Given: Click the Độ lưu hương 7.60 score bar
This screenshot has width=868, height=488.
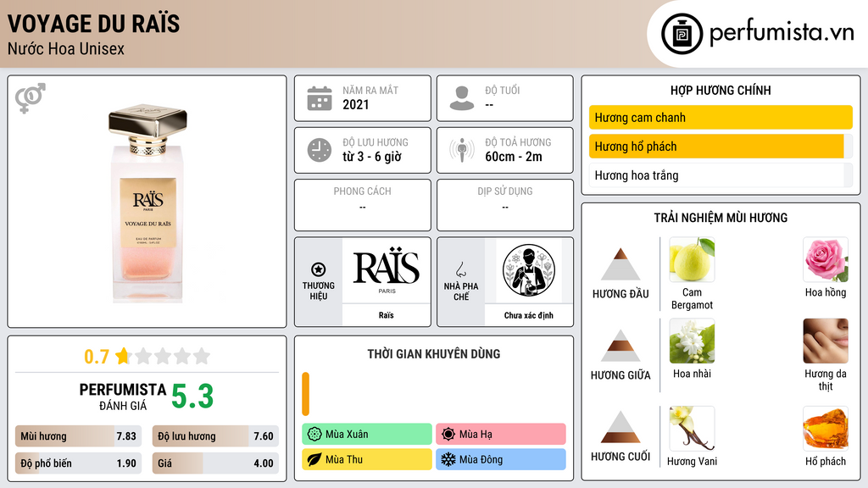Looking at the screenshot, I should click(x=215, y=436).
